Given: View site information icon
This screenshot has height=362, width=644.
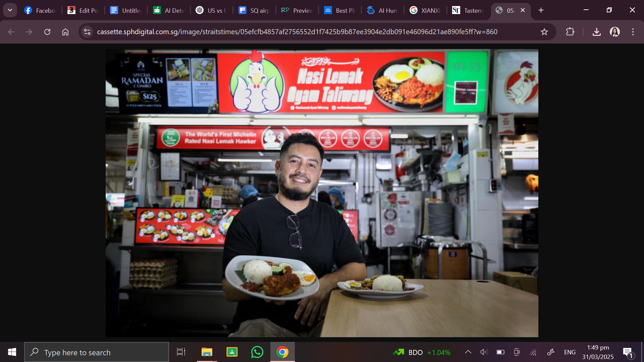Looking at the screenshot, I should click(x=87, y=32).
